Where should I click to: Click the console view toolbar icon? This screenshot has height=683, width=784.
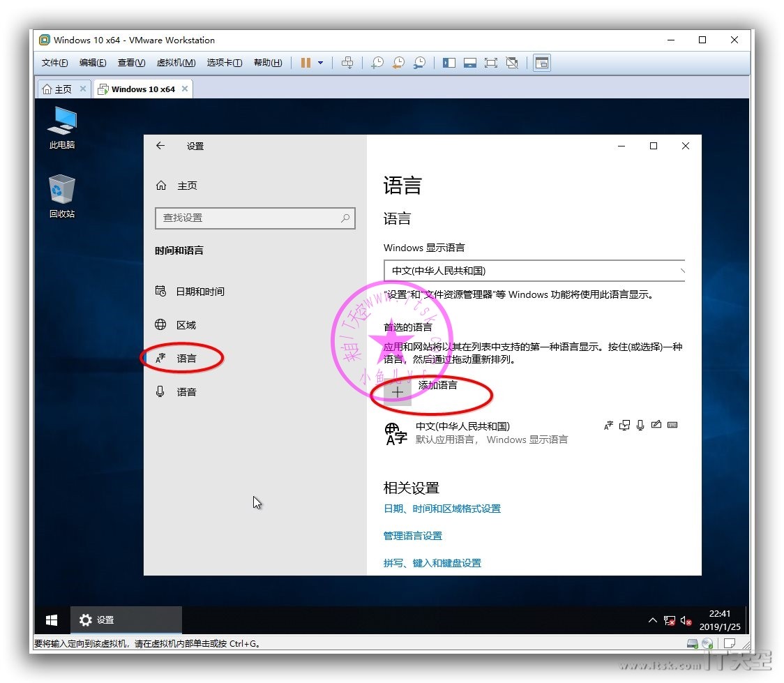[542, 63]
